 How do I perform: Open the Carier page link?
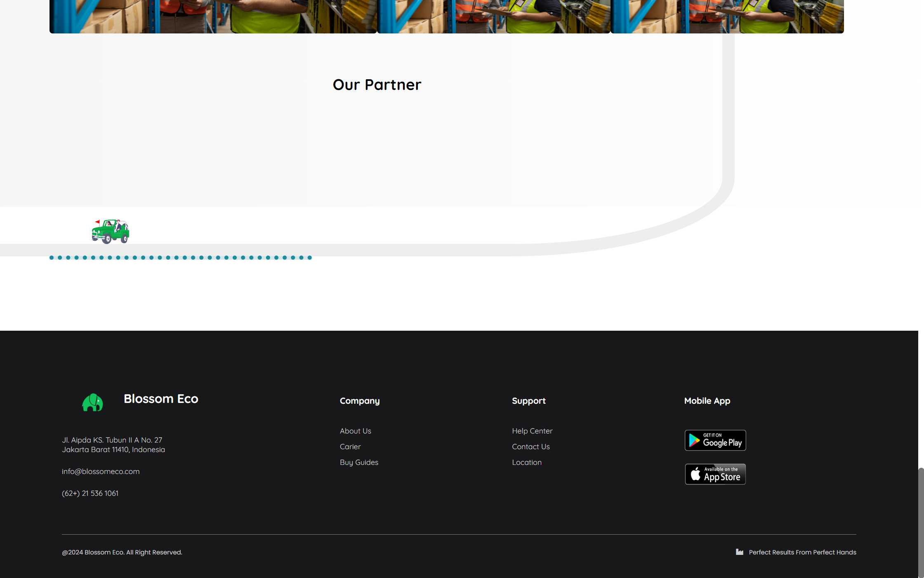[x=350, y=446]
